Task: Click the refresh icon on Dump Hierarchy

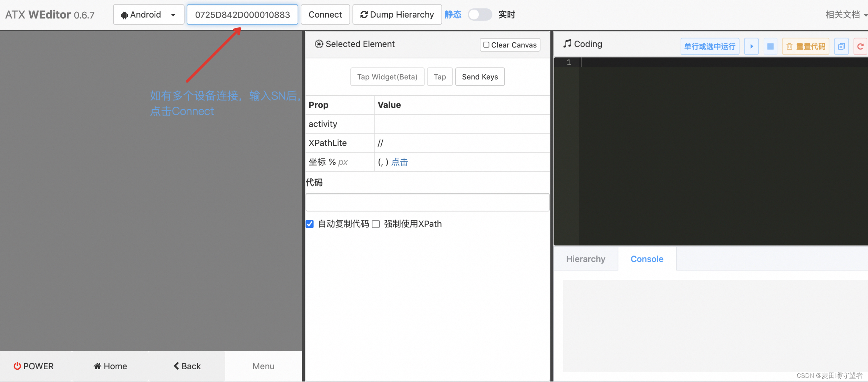Action: (364, 14)
